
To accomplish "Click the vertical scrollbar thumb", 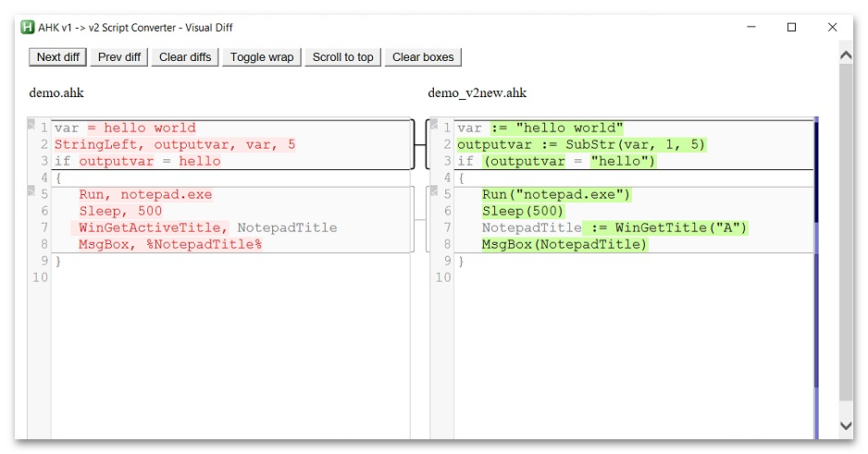I will pos(846,232).
